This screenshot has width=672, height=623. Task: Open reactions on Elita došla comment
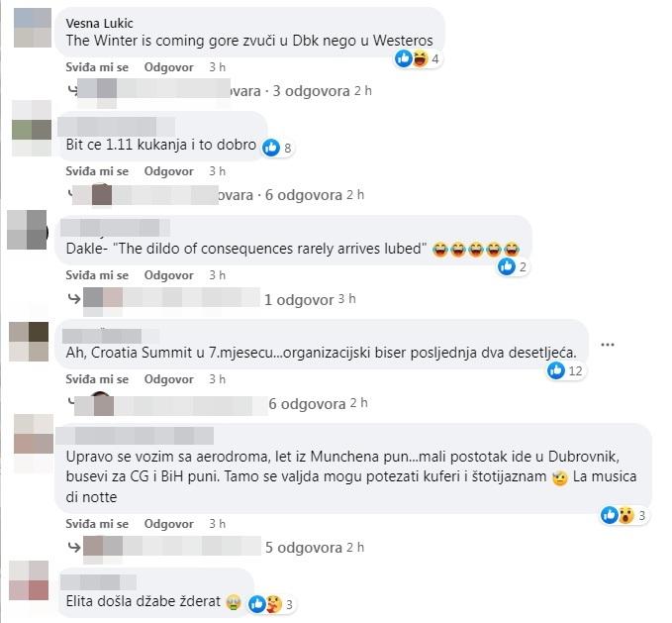coord(272,604)
